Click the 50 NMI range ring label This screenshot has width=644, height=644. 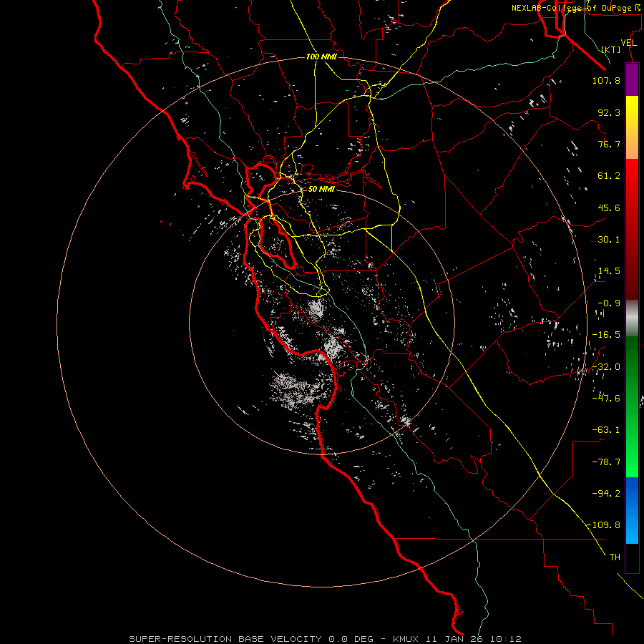pos(321,190)
